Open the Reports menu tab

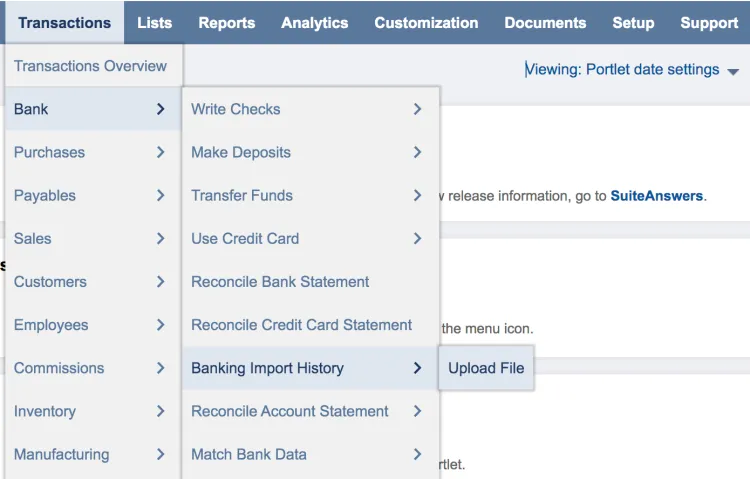pyautogui.click(x=227, y=22)
